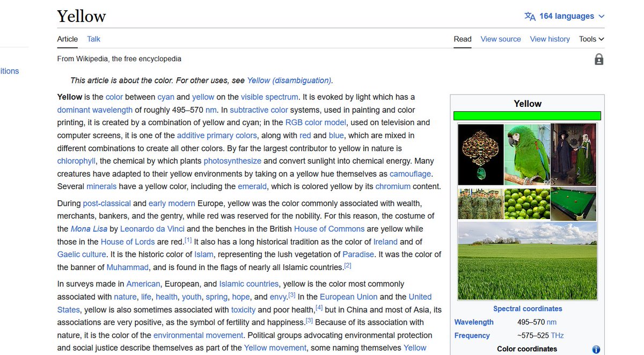Image resolution: width=644 pixels, height=355 pixels.
Task: Click the early modern link
Action: click(x=172, y=204)
